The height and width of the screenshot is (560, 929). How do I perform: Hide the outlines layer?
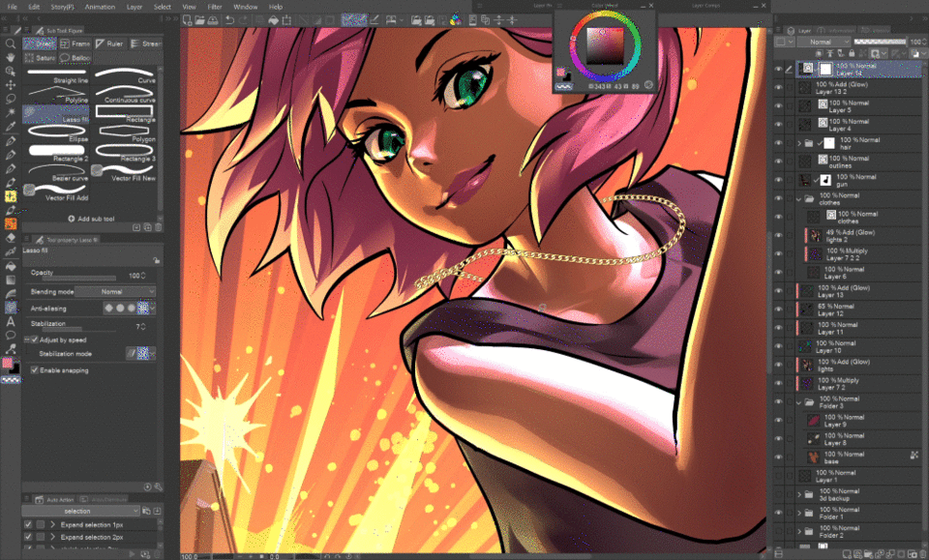click(778, 162)
